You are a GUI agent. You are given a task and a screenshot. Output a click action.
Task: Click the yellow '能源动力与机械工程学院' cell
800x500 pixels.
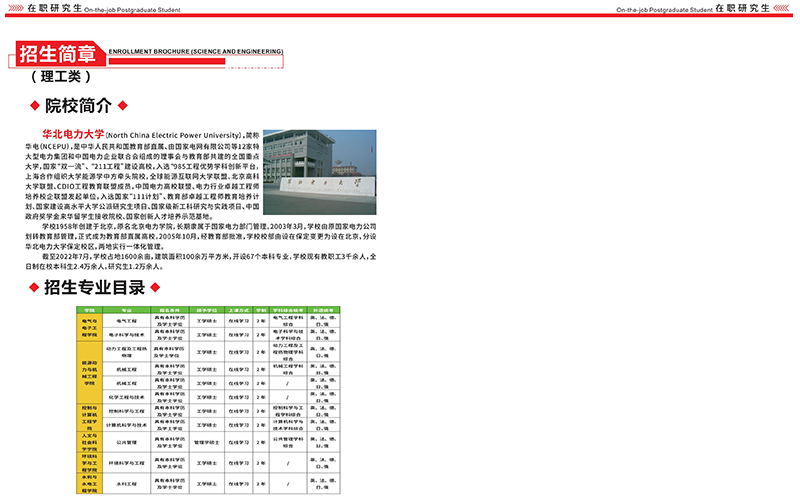click(89, 373)
